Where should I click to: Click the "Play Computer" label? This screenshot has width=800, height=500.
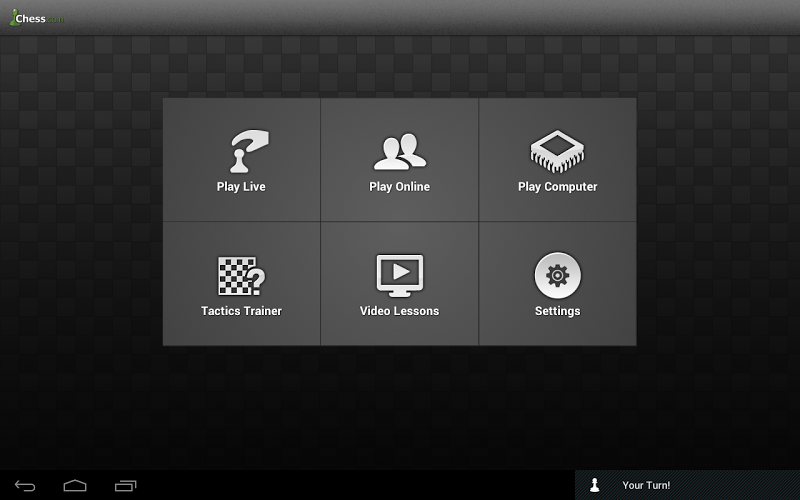point(557,187)
